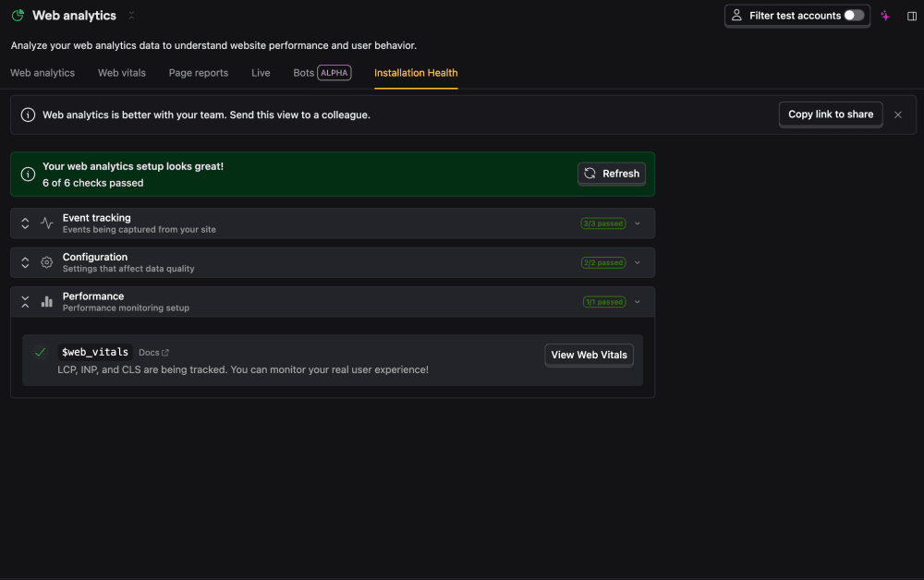Image resolution: width=924 pixels, height=580 pixels.
Task: Click the green checkmark beside $web_vitals
Action: pyautogui.click(x=40, y=352)
